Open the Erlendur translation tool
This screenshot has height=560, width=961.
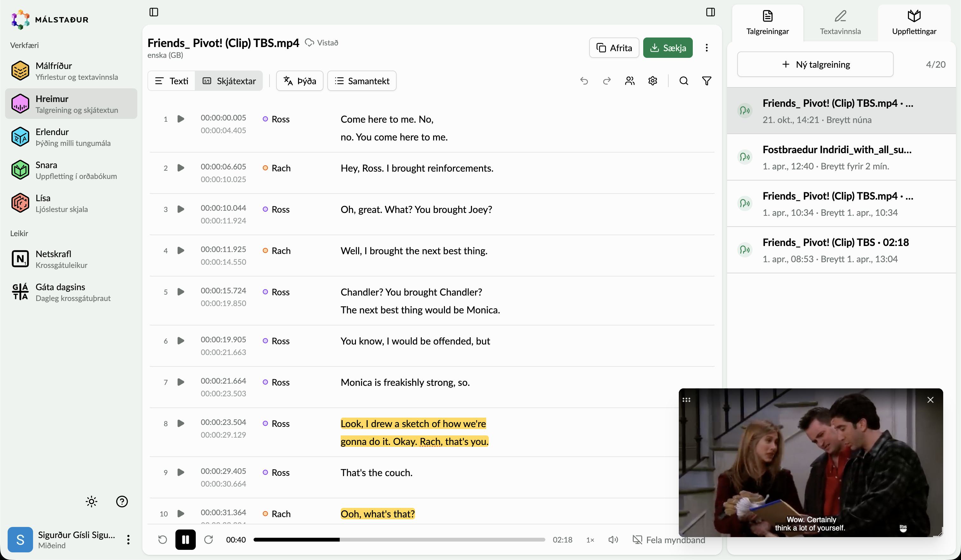coord(71,137)
